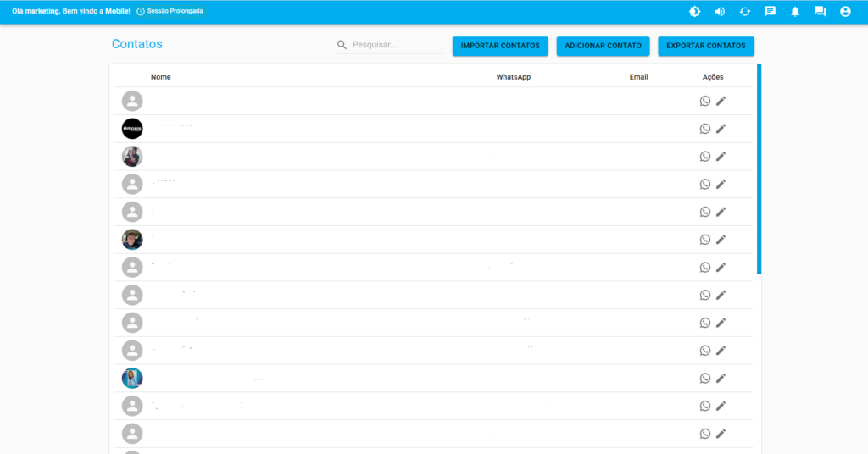Click the WhatsApp column header

tap(514, 77)
